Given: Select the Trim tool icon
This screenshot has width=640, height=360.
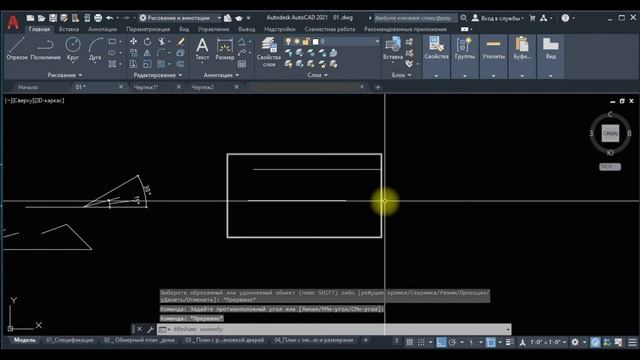Looking at the screenshot, I should (x=162, y=42).
